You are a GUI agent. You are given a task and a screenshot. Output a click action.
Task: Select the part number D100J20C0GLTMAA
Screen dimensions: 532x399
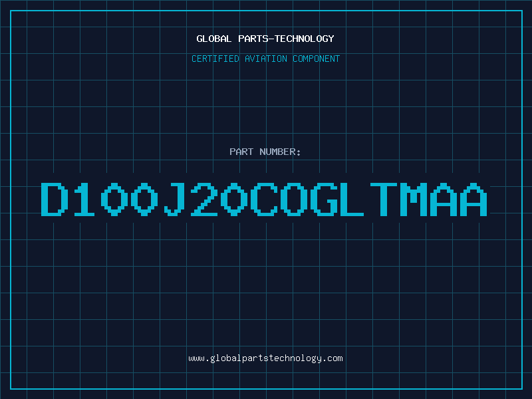(x=264, y=199)
